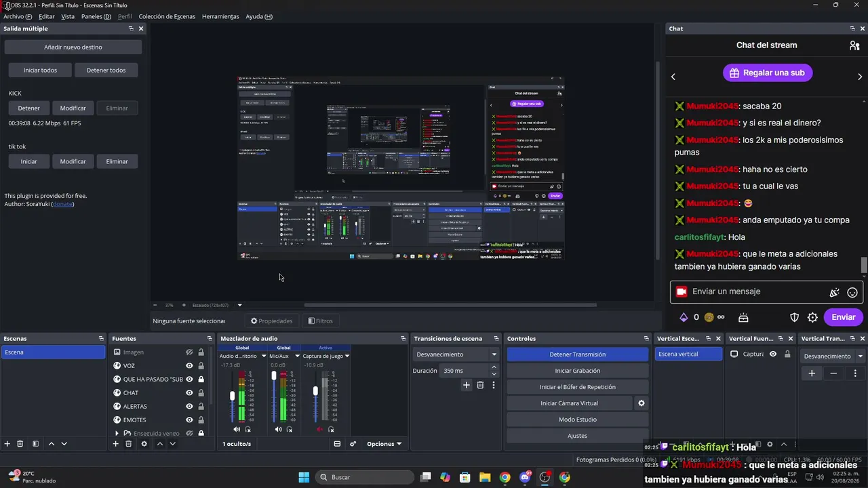868x488 pixels.
Task: Remove the vertical transition with the minus button
Action: 833,373
